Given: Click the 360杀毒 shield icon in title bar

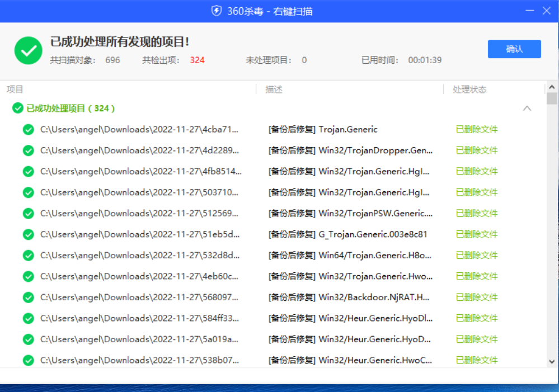Looking at the screenshot, I should 217,11.
